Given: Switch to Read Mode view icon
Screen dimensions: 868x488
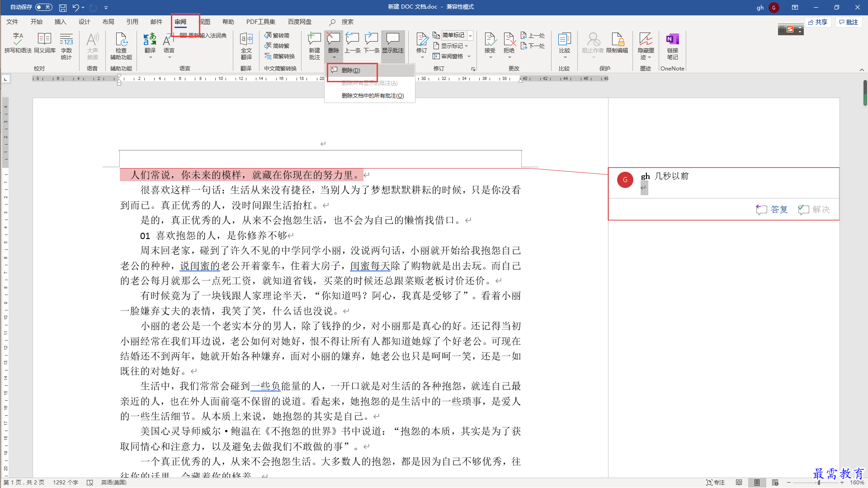Looking at the screenshot, I should coord(739,483).
